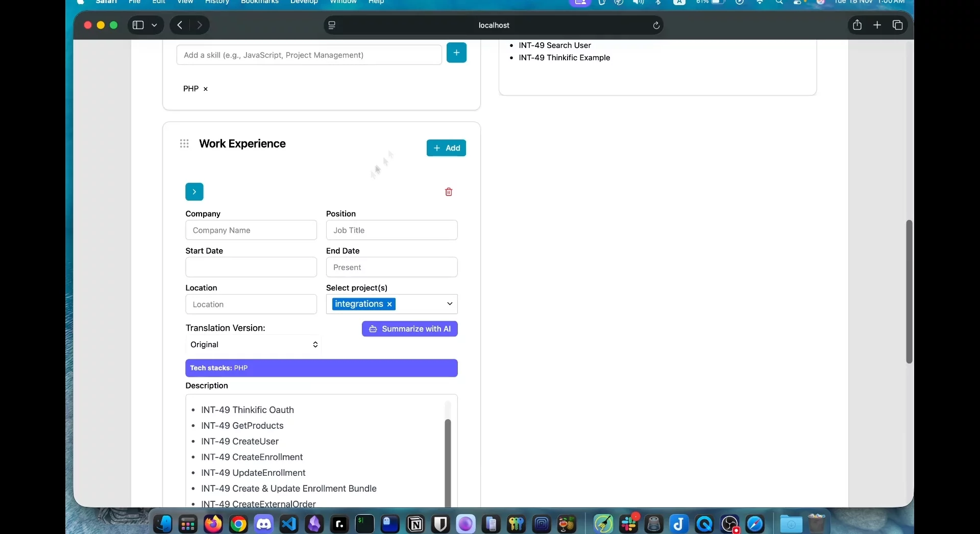The image size is (980, 534).
Task: Expand the work experience card with the blue chevron
Action: (x=194, y=191)
